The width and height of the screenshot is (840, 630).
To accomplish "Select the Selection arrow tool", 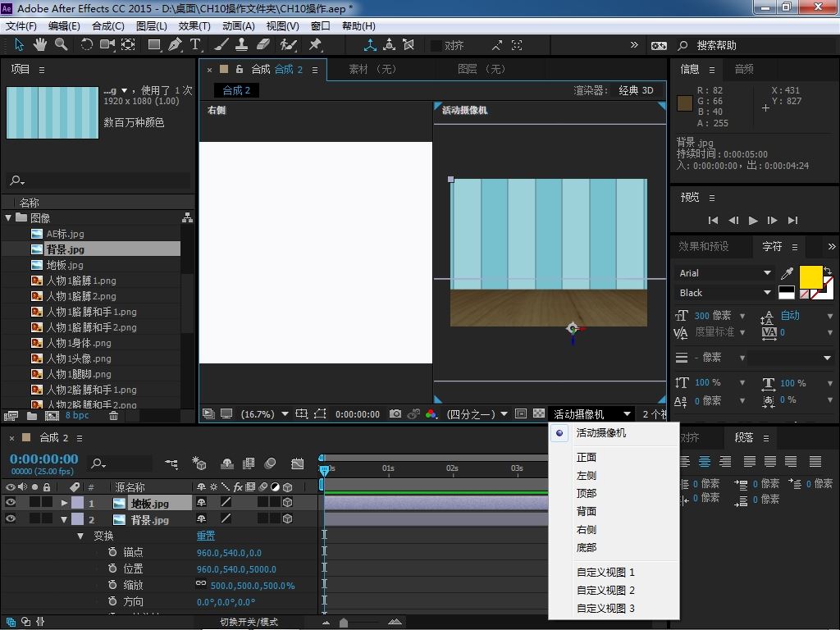I will (20, 45).
